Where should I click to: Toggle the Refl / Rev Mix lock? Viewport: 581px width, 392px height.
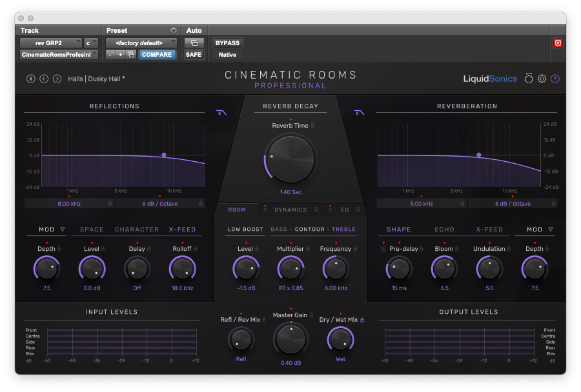[264, 320]
